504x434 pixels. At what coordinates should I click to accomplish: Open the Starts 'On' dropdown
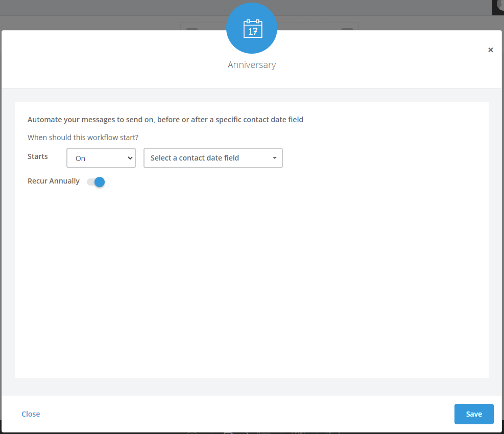101,158
